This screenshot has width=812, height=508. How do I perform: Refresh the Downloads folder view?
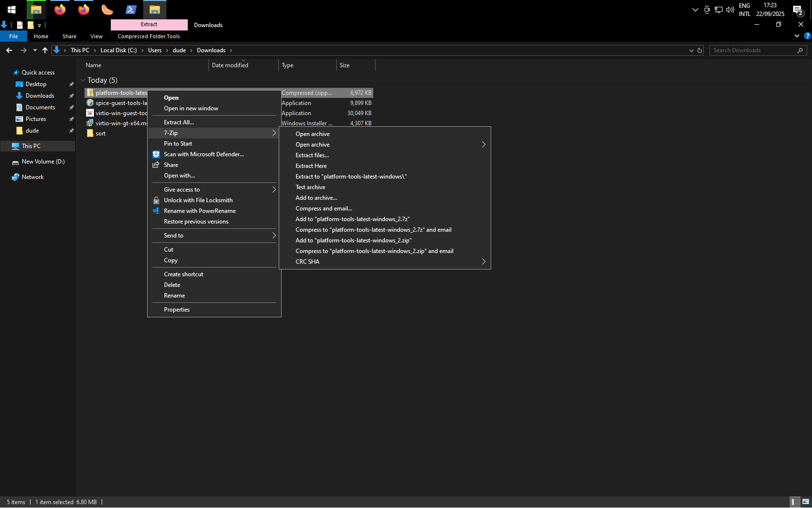(x=700, y=50)
